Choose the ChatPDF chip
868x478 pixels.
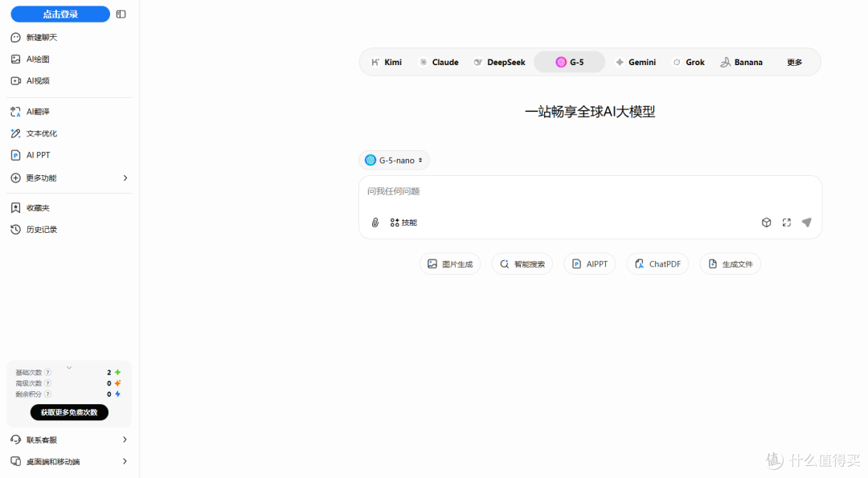(657, 264)
